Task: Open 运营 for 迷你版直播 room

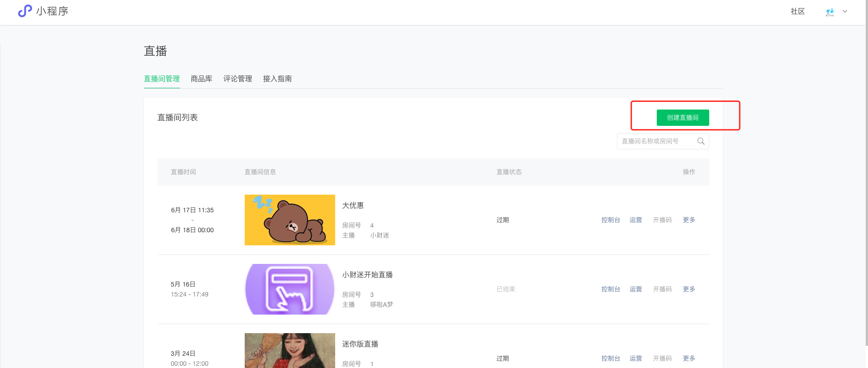Action: [x=636, y=358]
